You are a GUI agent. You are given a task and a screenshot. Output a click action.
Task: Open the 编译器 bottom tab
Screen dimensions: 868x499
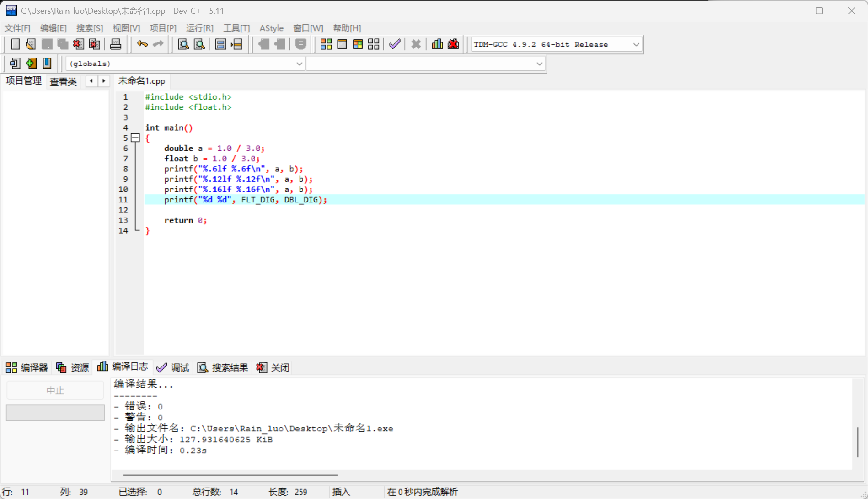coord(27,367)
